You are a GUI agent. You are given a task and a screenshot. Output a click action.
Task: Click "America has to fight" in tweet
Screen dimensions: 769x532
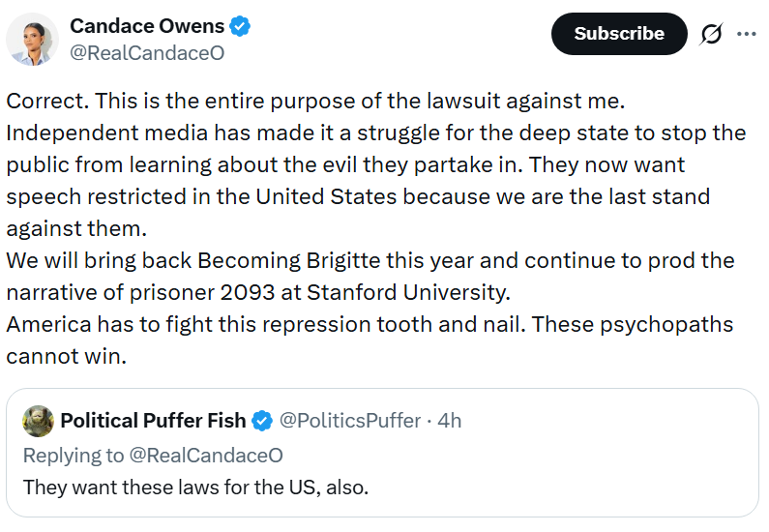coord(102,324)
